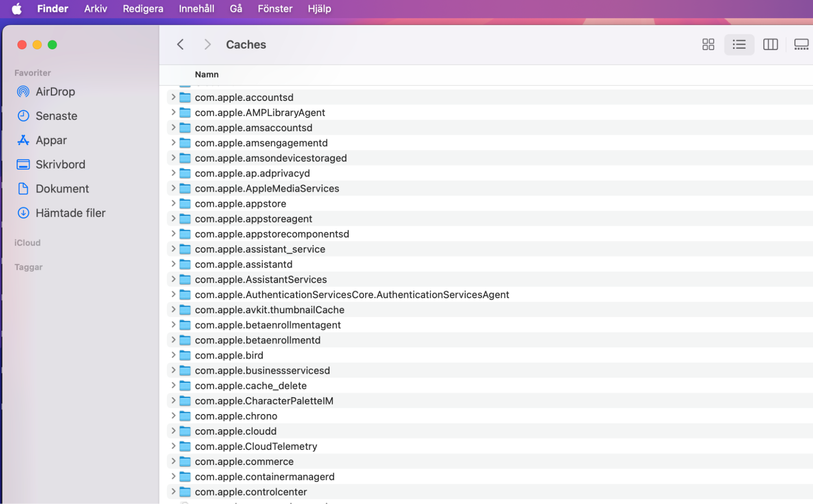Switch to column view

[x=770, y=44]
